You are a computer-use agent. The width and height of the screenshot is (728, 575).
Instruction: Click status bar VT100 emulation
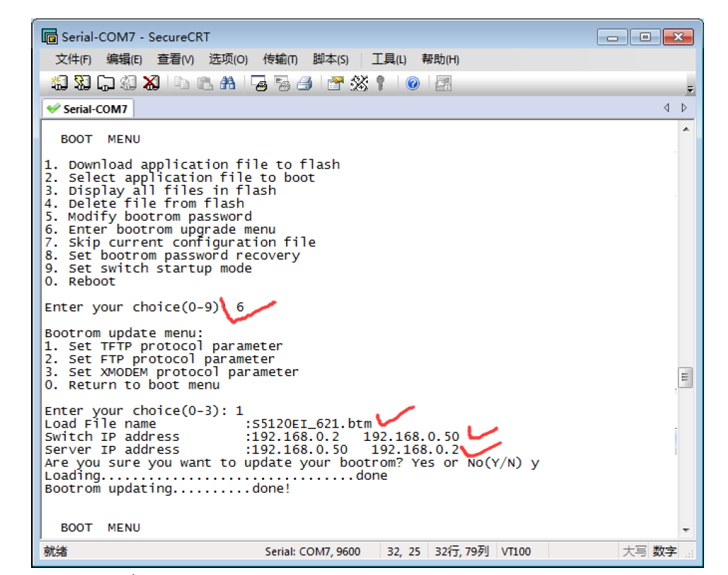click(516, 551)
